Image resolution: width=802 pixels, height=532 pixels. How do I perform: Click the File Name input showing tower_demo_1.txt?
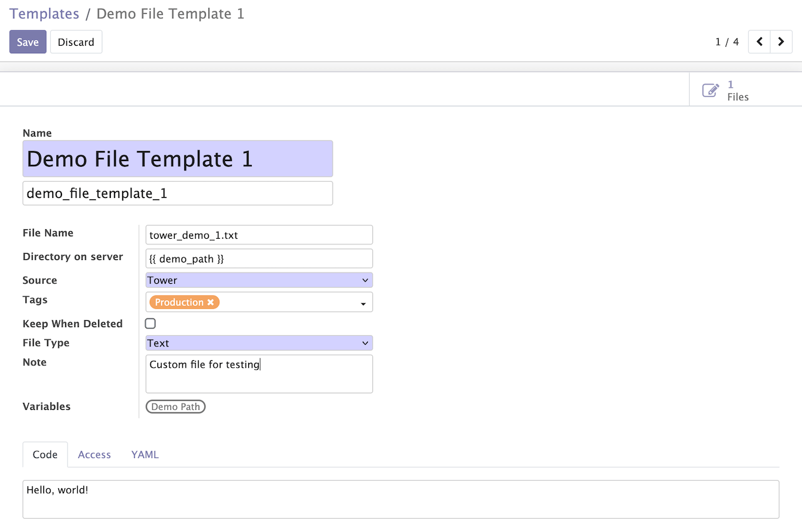click(259, 234)
